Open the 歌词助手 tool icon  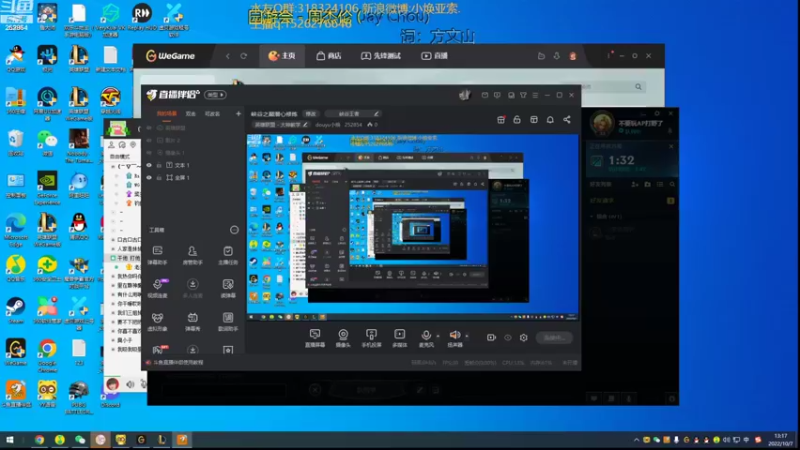click(228, 321)
